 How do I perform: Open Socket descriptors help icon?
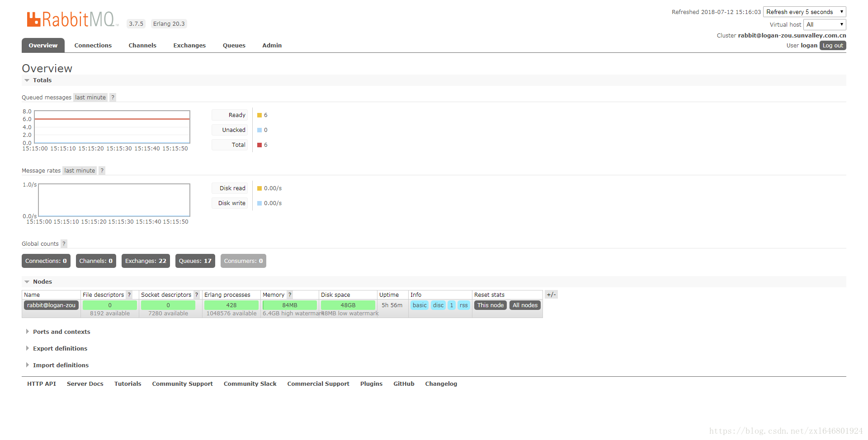tap(197, 295)
